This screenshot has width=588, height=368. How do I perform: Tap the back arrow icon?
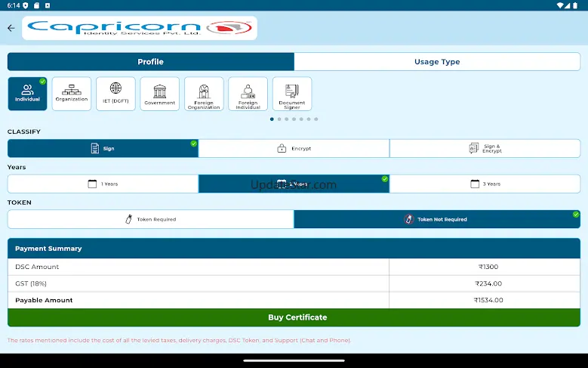[x=11, y=28]
